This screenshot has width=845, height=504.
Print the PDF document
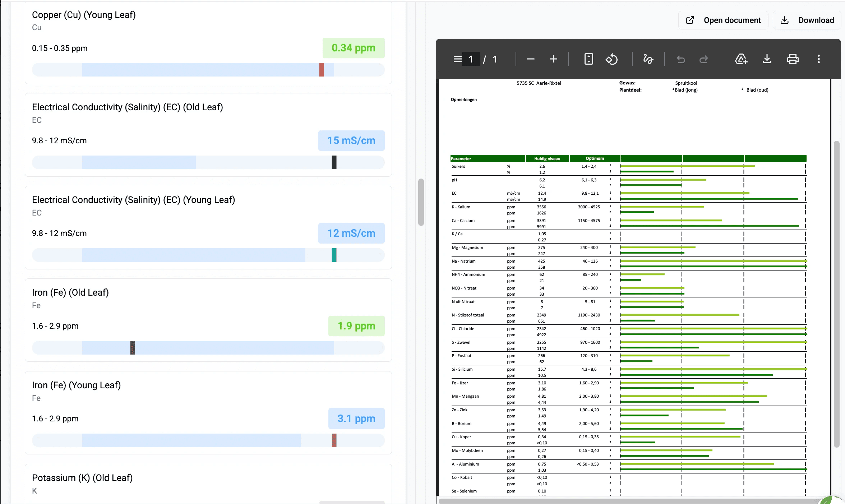[x=793, y=59]
